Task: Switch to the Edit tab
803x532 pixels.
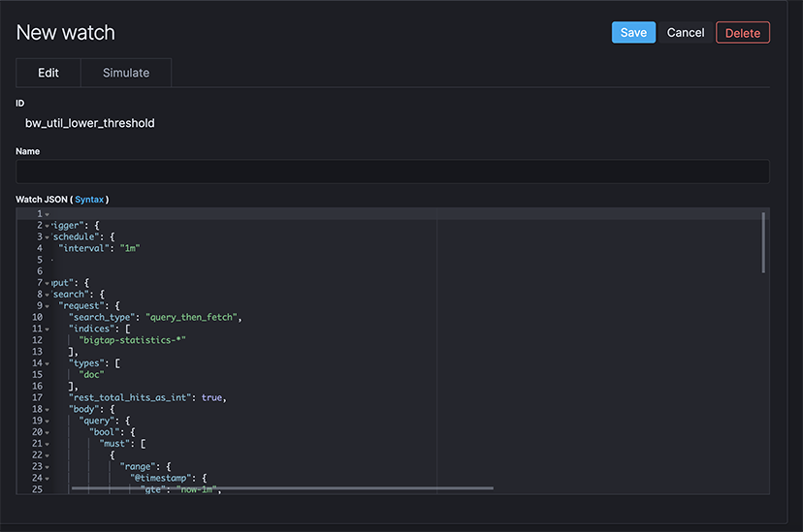Action: click(x=48, y=73)
